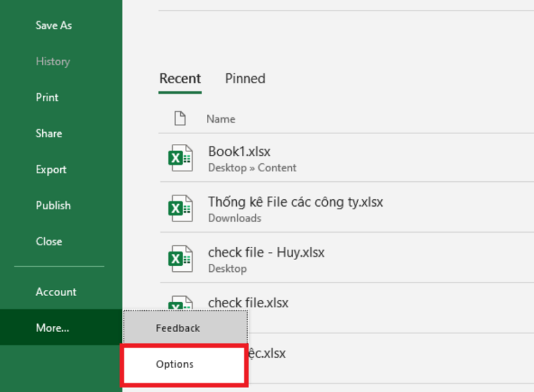534x392 pixels.
Task: Click Excel icon for Thống kê File các công ty.xlsx
Action: coord(179,209)
